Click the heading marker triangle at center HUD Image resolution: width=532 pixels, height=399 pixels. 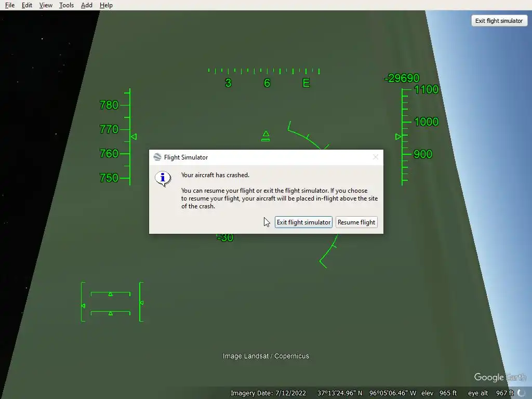click(x=265, y=136)
